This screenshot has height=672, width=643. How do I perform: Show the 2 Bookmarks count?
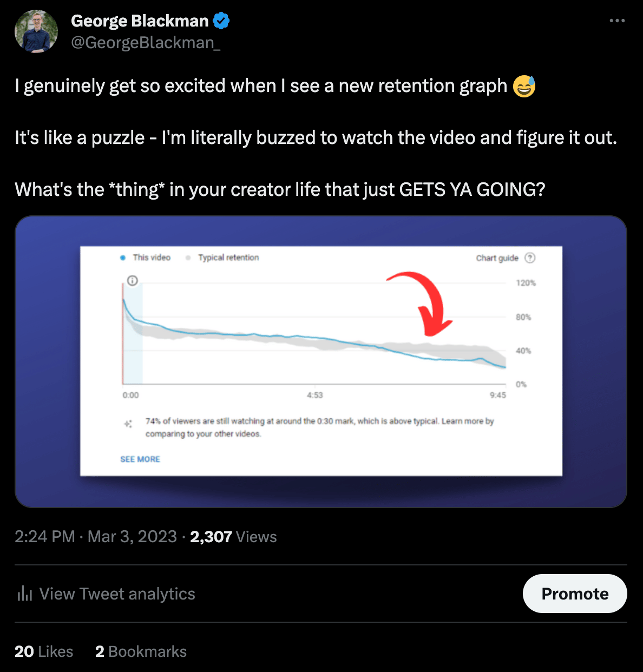[141, 651]
